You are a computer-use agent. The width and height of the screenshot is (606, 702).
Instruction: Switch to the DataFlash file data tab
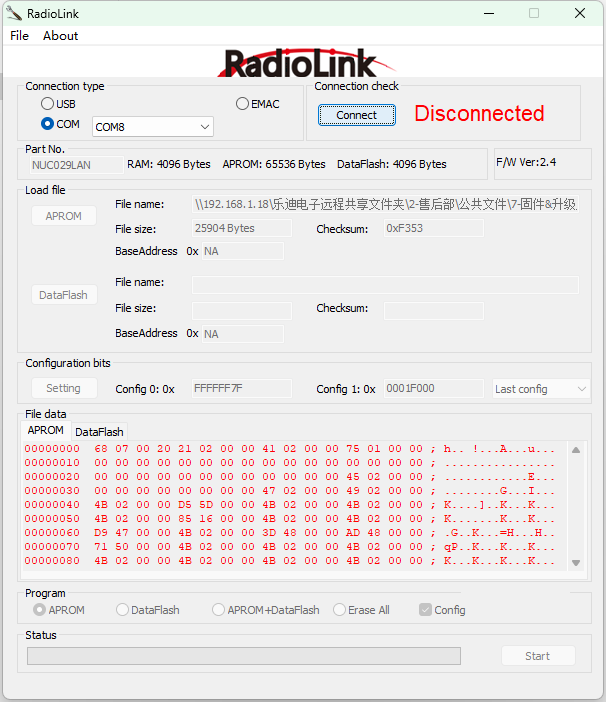tap(100, 432)
